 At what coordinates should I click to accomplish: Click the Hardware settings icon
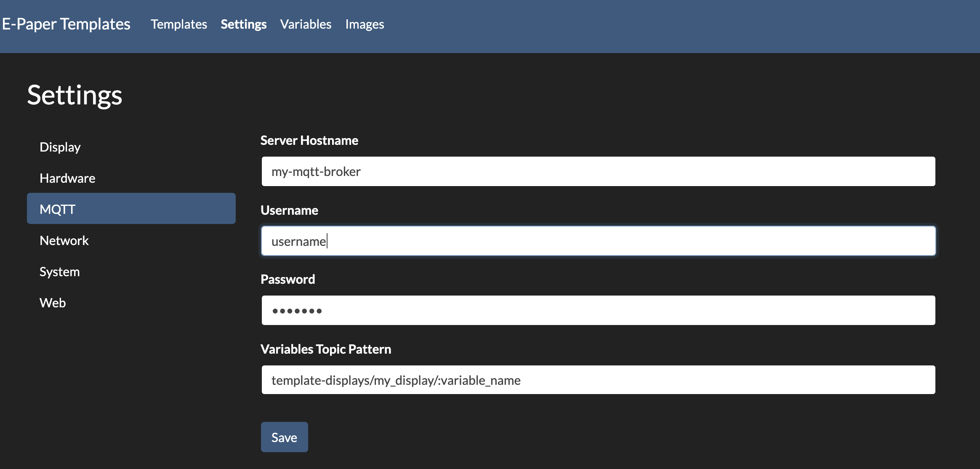click(67, 178)
